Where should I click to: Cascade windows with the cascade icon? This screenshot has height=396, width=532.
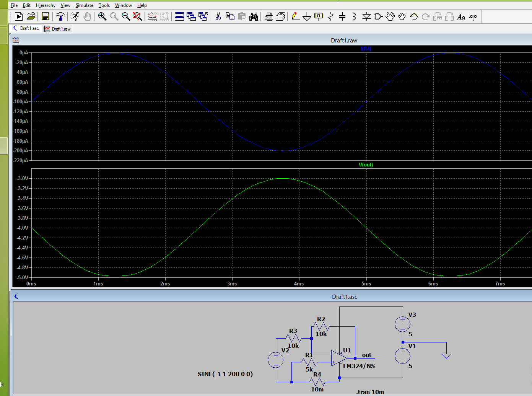tap(191, 16)
